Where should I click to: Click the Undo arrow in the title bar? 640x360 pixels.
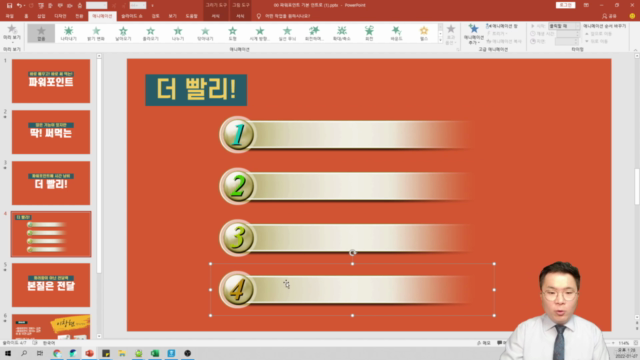pos(19,6)
